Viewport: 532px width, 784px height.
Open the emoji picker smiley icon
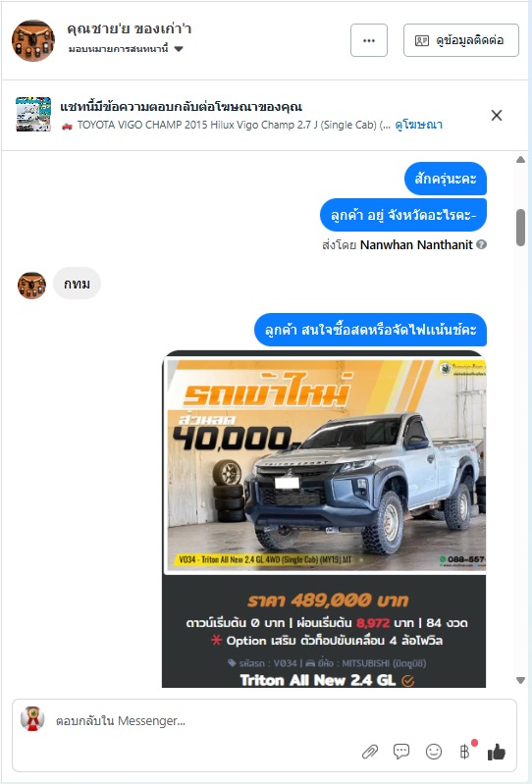tap(434, 751)
